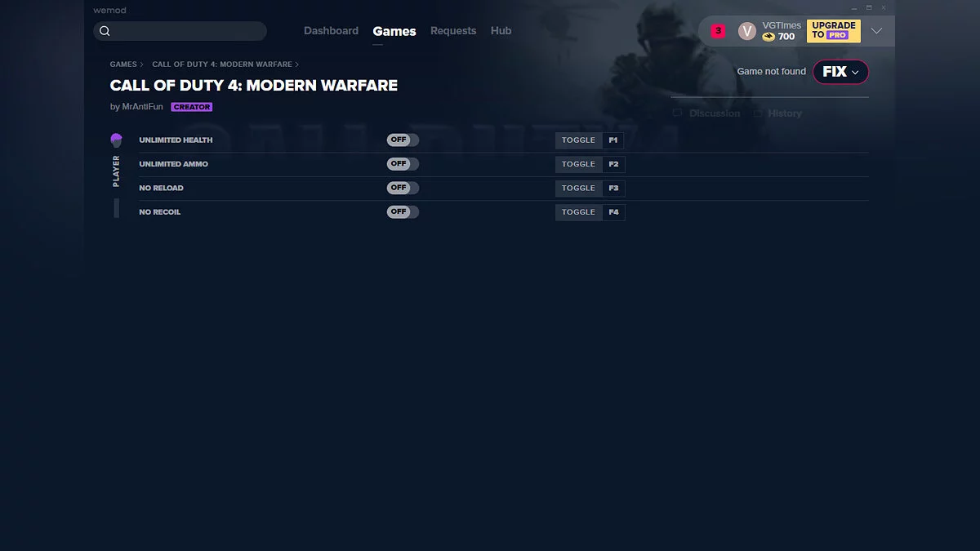Click inside the search field
The height and width of the screenshot is (551, 980).
[180, 30]
